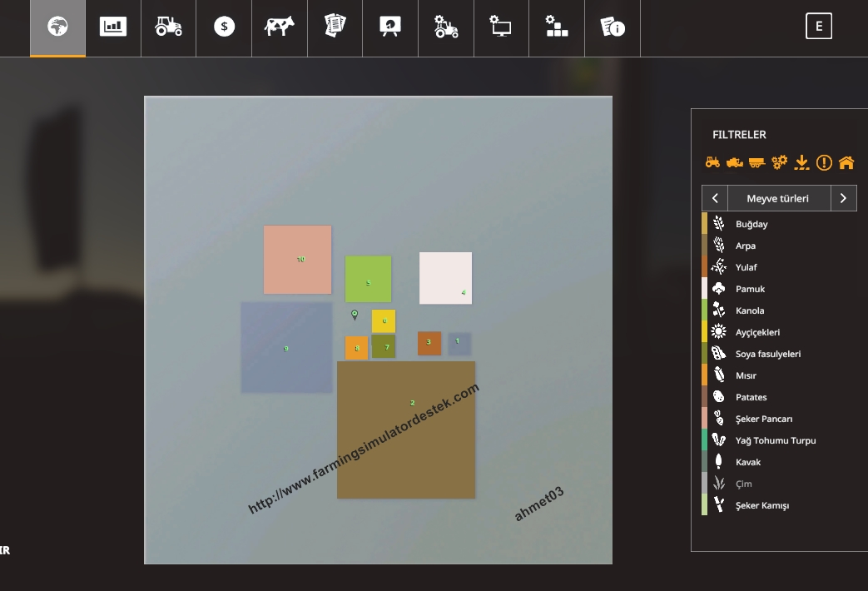Viewport: 868px width, 591px height.
Task: Select field 2 on the map
Action: click(x=406, y=430)
